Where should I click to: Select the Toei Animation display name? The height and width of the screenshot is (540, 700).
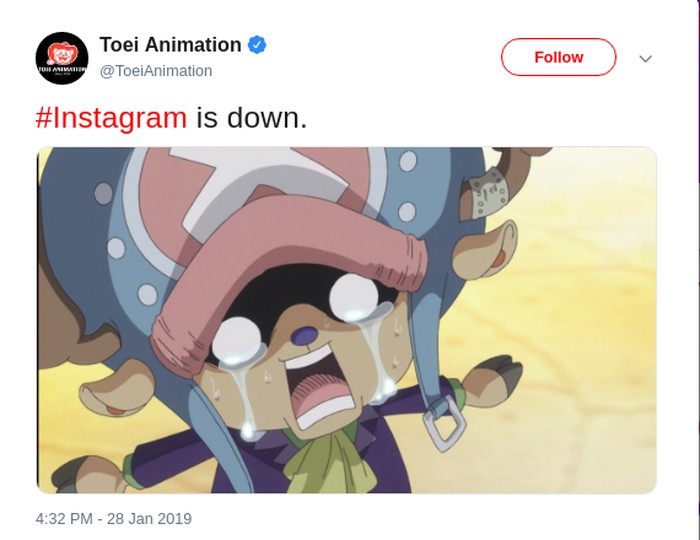pos(170,45)
